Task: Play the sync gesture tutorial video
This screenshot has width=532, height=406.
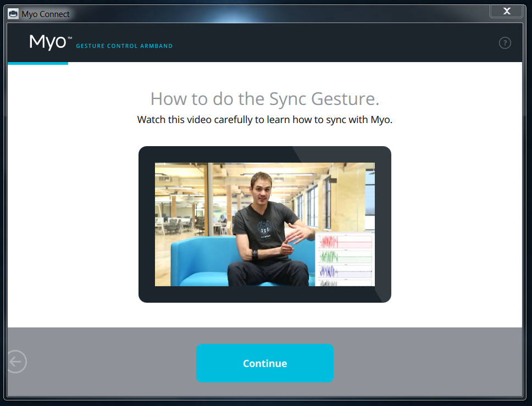Action: tap(265, 224)
